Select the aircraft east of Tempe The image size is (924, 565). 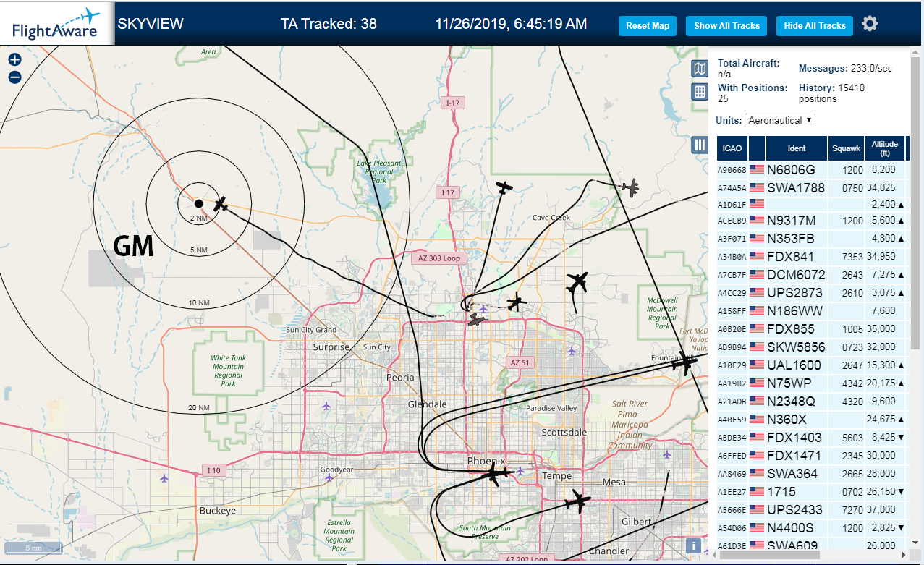(578, 500)
